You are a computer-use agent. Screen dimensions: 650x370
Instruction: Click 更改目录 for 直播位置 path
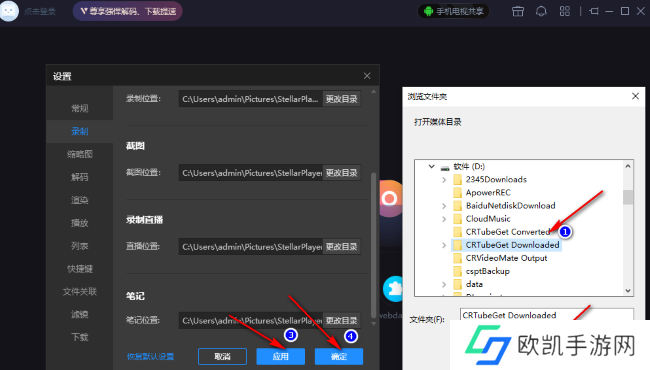click(342, 247)
